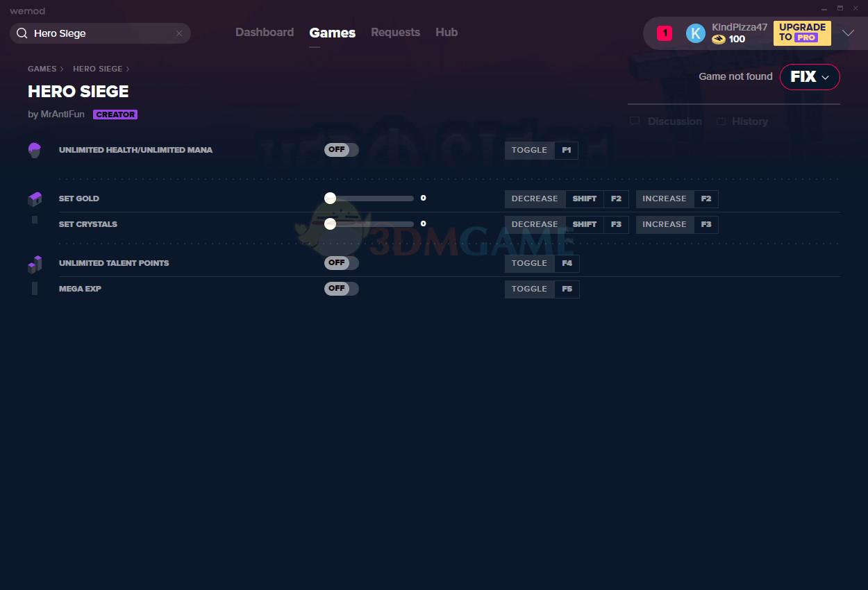The height and width of the screenshot is (590, 868).
Task: Turn on Mega Exp switch
Action: pos(342,289)
